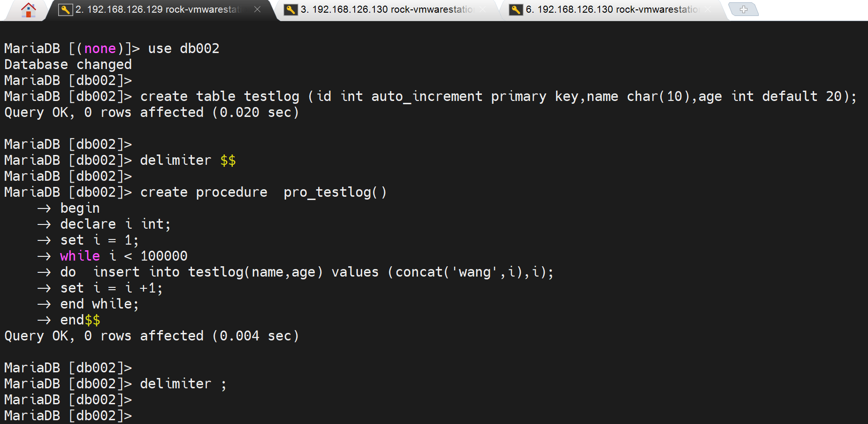
Task: Open a new tab with plus button
Action: [744, 9]
